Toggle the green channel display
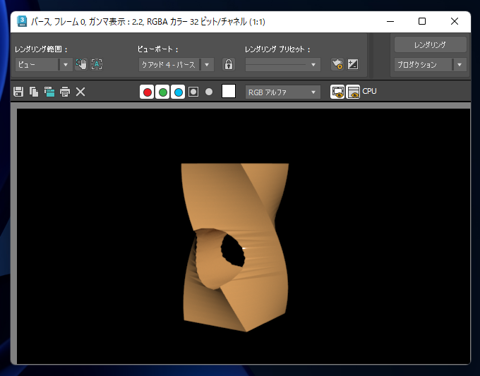 tap(163, 92)
